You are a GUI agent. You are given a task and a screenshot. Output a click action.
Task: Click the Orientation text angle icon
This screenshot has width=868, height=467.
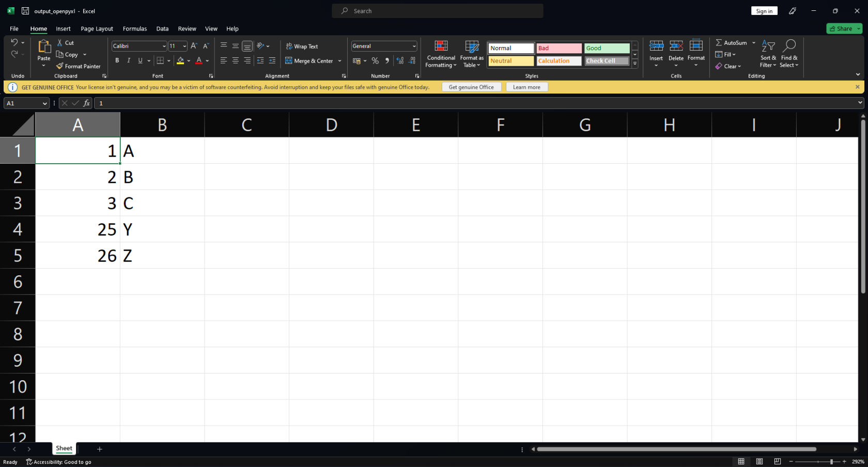coord(260,46)
